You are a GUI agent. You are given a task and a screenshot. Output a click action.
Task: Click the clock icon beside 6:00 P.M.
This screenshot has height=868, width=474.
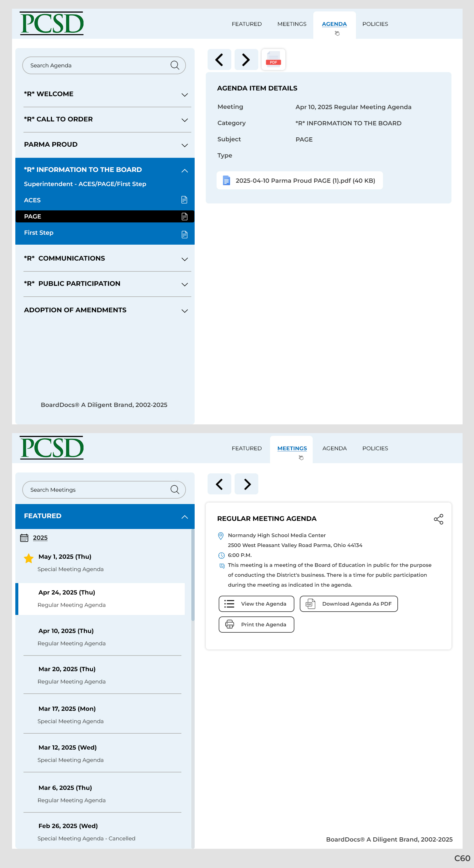(221, 555)
